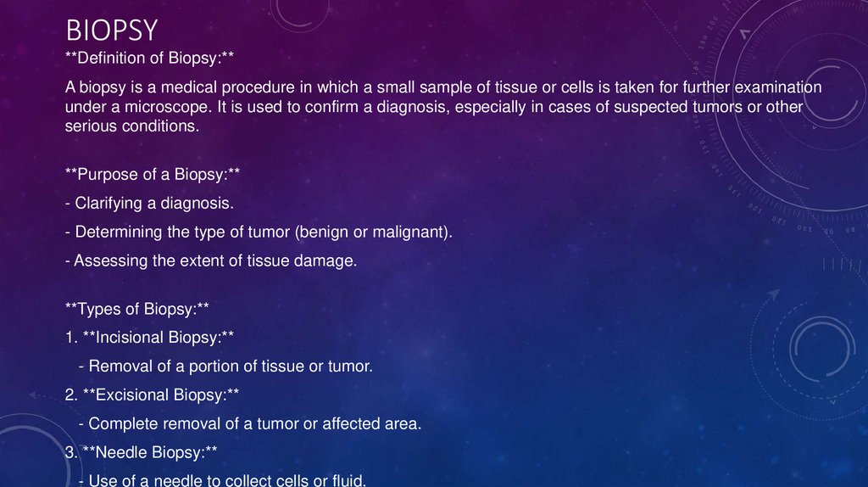Click the Needle Biopsy list item

pos(142,452)
